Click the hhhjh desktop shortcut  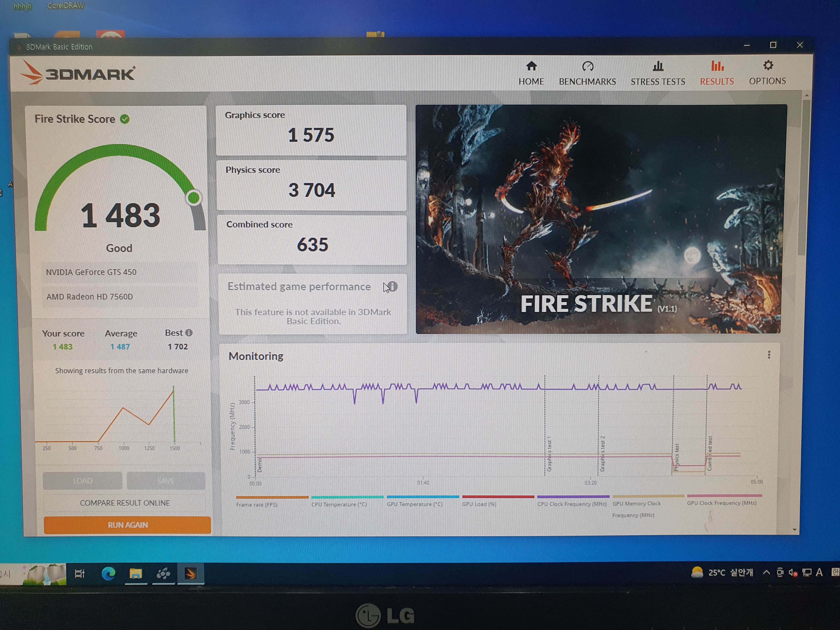(22, 6)
